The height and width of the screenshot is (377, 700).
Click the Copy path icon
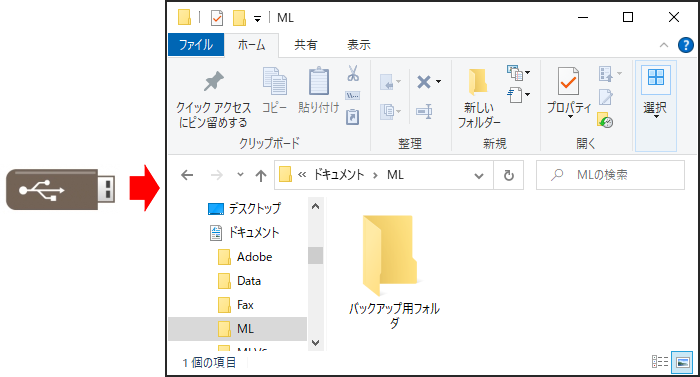coord(353,96)
